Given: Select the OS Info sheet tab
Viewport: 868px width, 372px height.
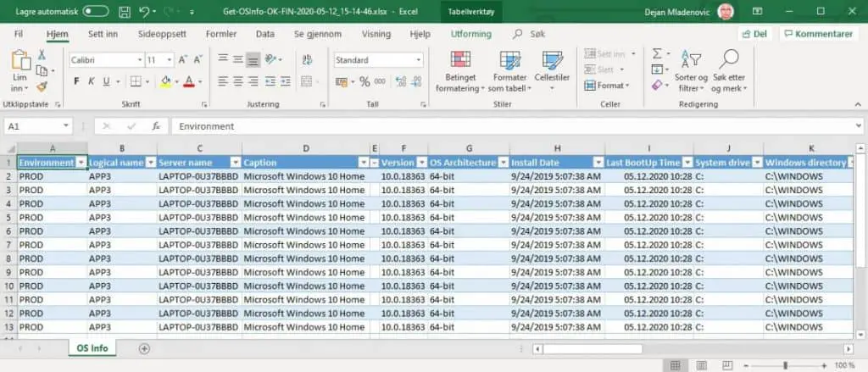Looking at the screenshot, I should (92, 348).
